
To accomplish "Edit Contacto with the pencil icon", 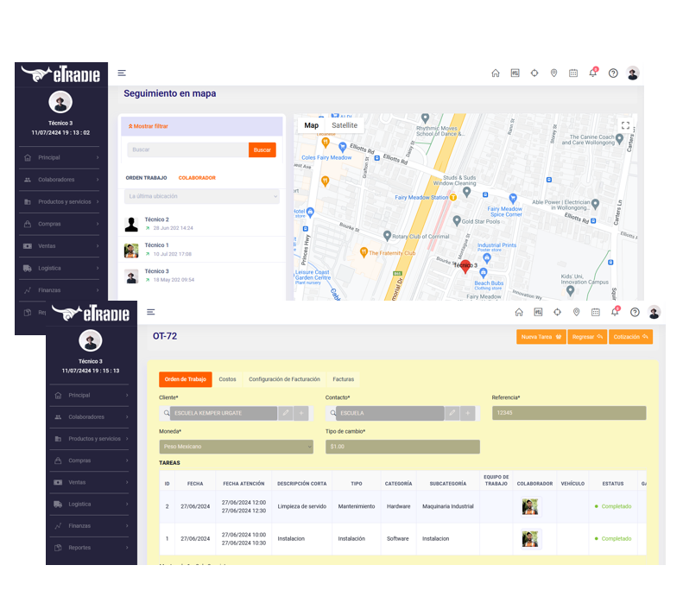I will 452,413.
